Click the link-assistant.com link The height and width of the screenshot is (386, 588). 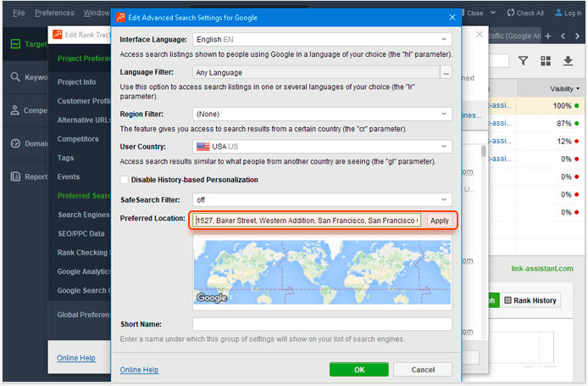click(x=542, y=268)
